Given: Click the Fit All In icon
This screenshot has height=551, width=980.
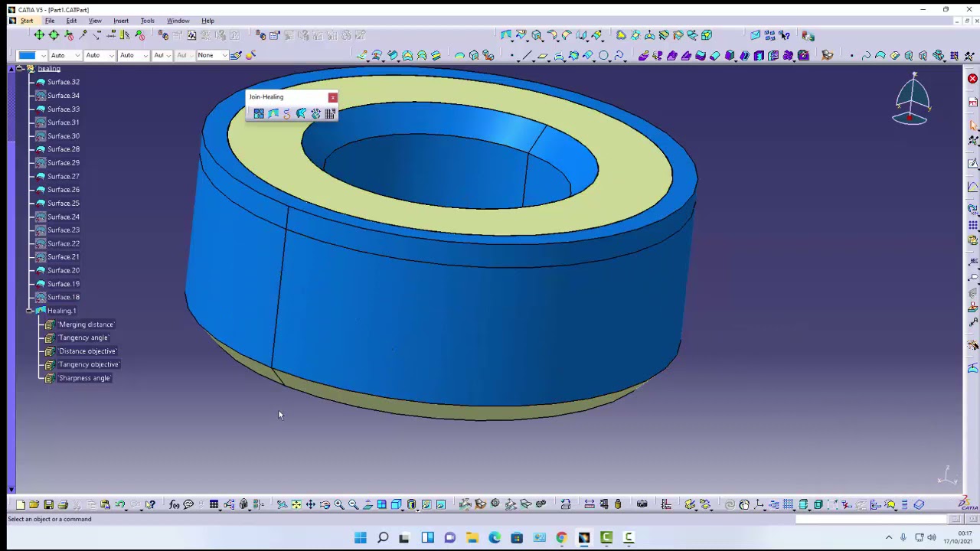Looking at the screenshot, I should click(296, 504).
